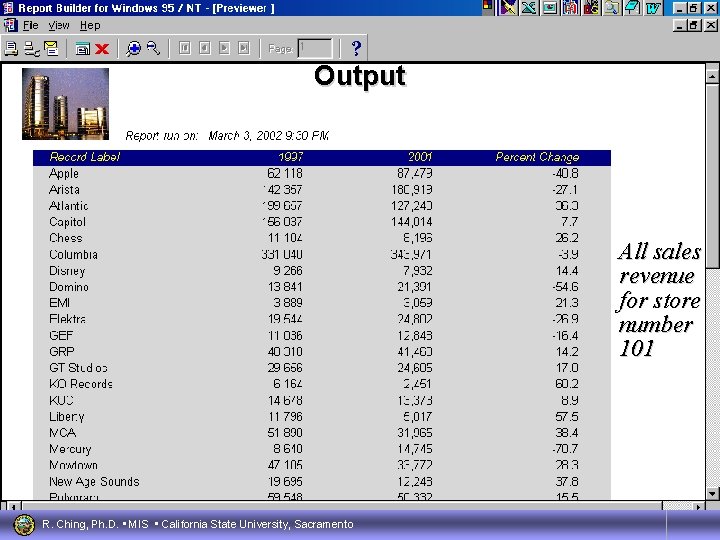This screenshot has width=720, height=540.
Task: Click the city skyline report image
Action: pos(66,104)
